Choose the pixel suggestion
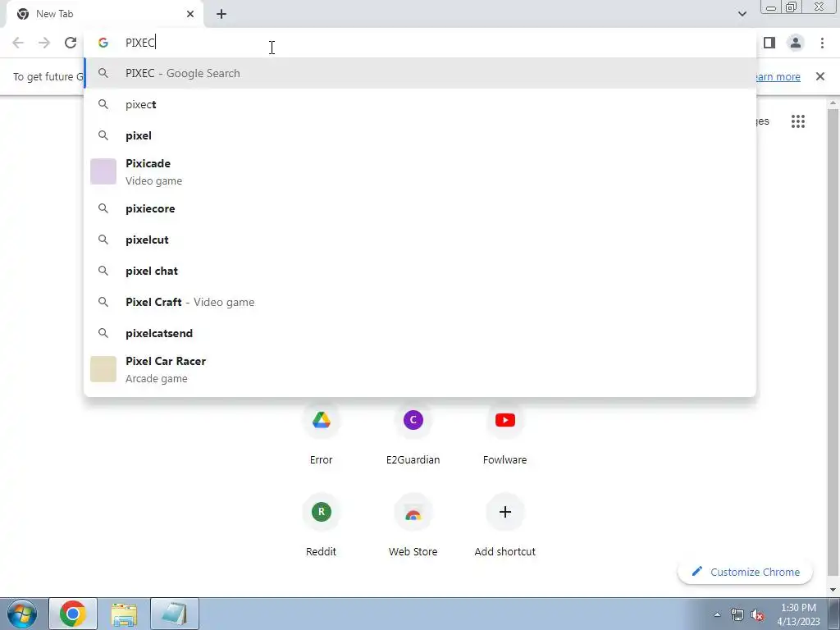 [x=420, y=135]
